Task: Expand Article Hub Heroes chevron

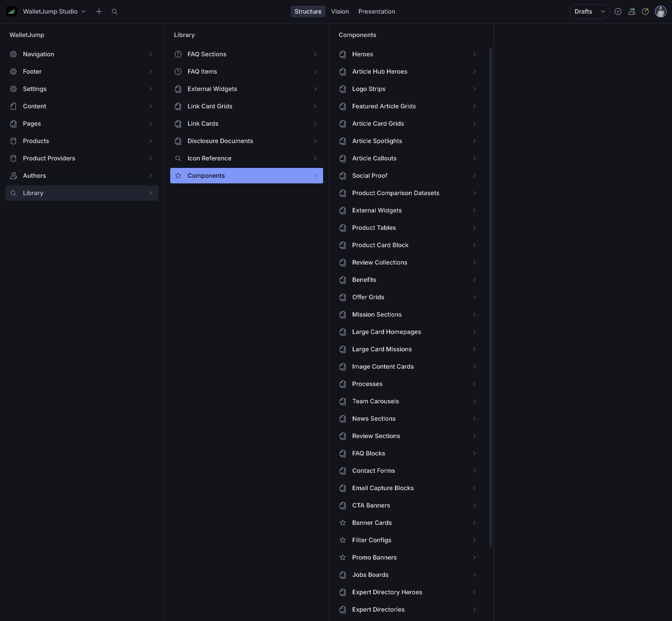Action: click(x=474, y=71)
